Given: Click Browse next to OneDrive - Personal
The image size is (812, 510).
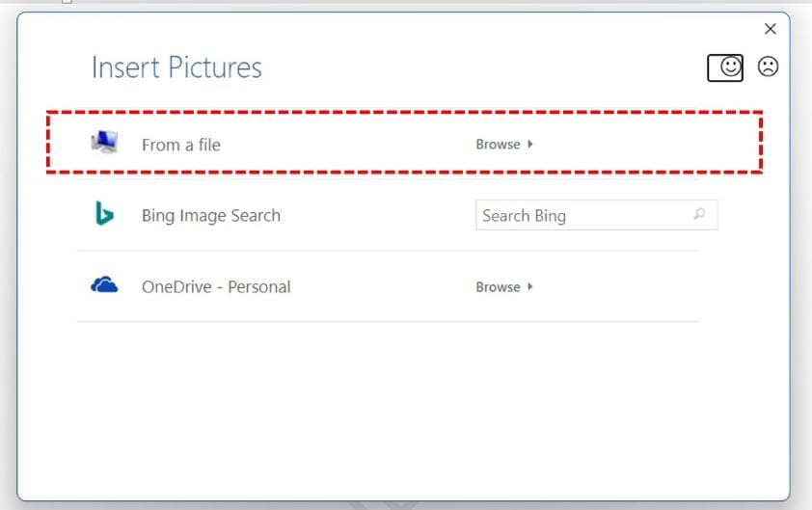Looking at the screenshot, I should pyautogui.click(x=498, y=287).
